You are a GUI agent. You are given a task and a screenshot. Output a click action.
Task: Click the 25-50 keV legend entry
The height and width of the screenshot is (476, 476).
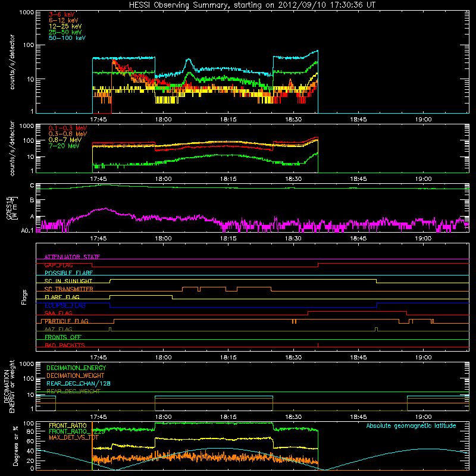65,32
